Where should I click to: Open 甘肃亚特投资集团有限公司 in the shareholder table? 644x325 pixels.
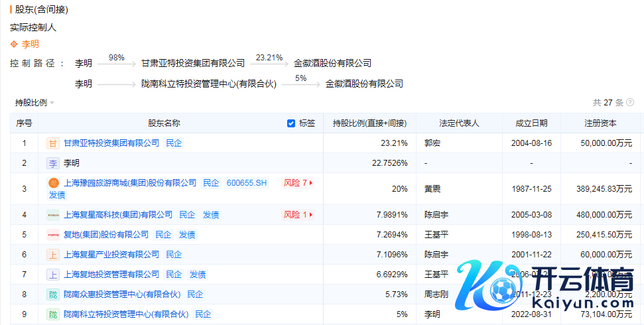(x=111, y=143)
